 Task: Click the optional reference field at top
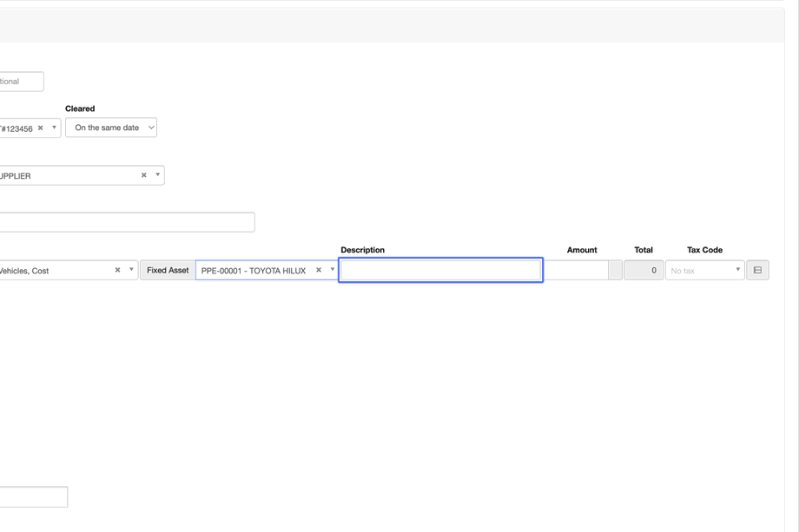pos(21,82)
